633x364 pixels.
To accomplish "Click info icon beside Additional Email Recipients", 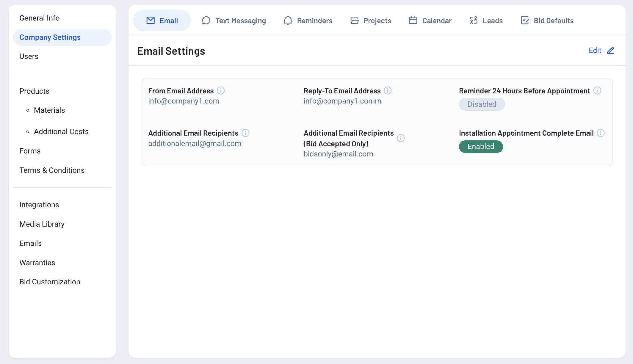I will (245, 133).
